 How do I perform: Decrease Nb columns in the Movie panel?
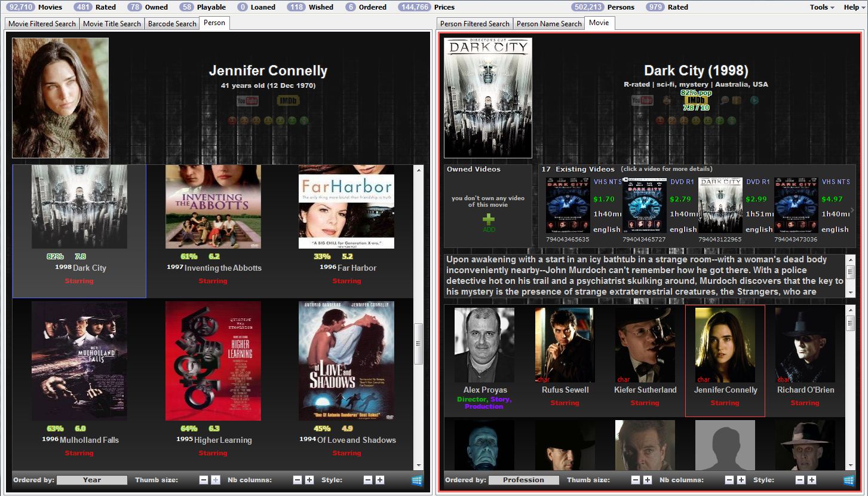tap(729, 480)
